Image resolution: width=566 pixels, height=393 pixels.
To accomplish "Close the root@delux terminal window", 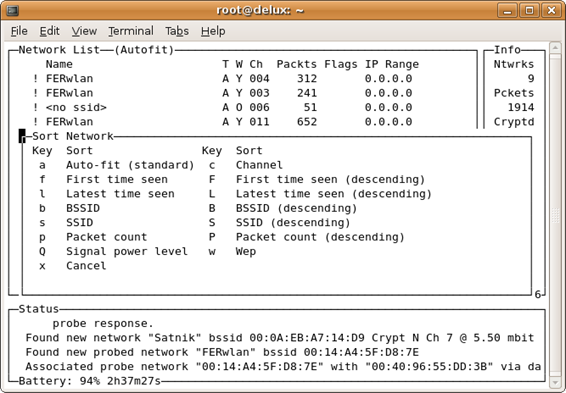I will (x=551, y=10).
